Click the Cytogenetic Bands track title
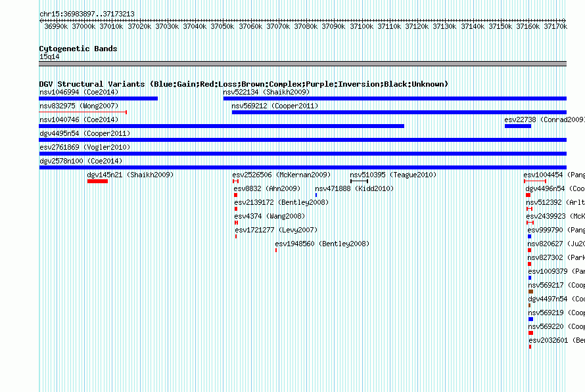Screen dimensions: 585x392 (78, 49)
